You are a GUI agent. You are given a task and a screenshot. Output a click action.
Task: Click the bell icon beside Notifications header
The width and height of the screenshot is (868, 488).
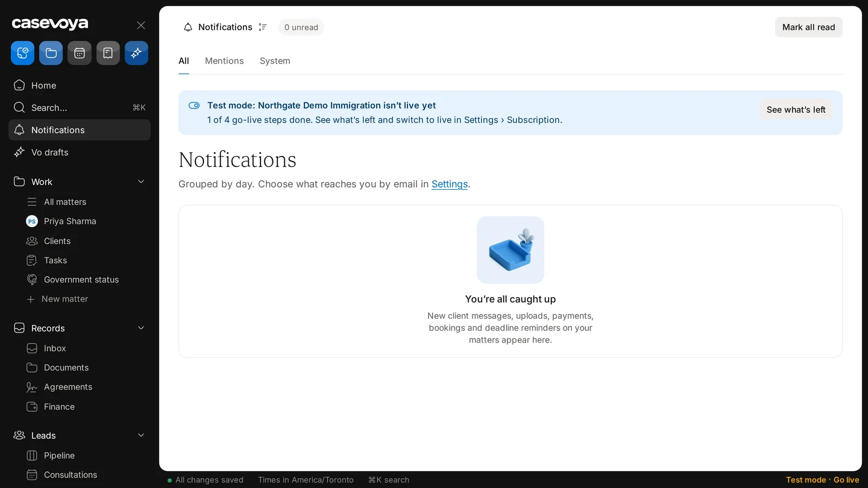pos(188,27)
